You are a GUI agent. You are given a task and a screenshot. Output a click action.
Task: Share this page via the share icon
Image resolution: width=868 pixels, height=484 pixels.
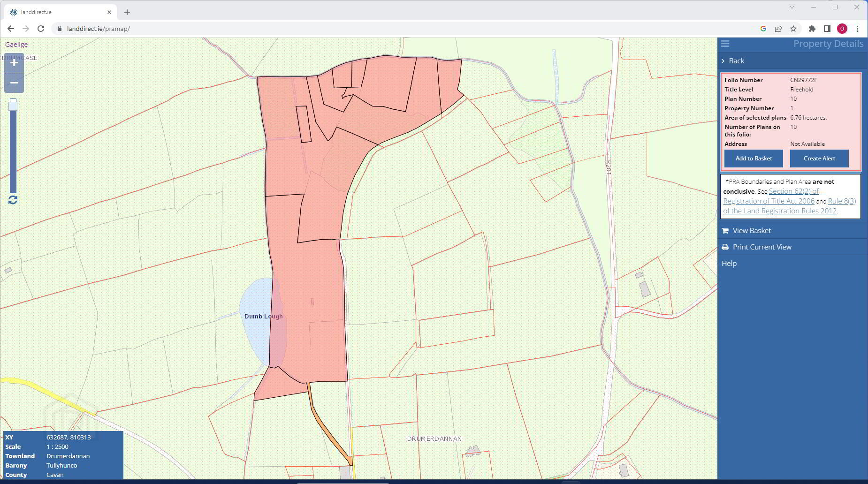(778, 29)
